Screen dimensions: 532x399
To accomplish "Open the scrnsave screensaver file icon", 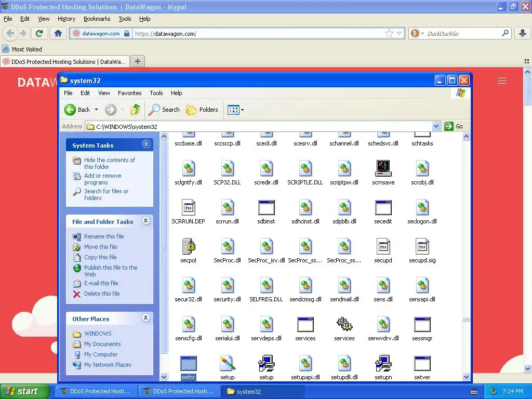I will [383, 168].
